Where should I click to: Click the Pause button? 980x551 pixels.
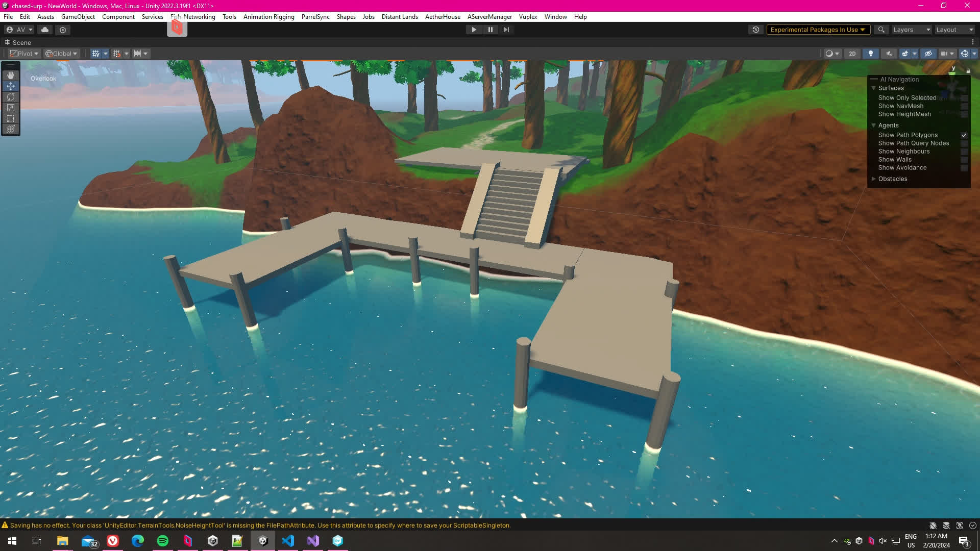tap(490, 30)
